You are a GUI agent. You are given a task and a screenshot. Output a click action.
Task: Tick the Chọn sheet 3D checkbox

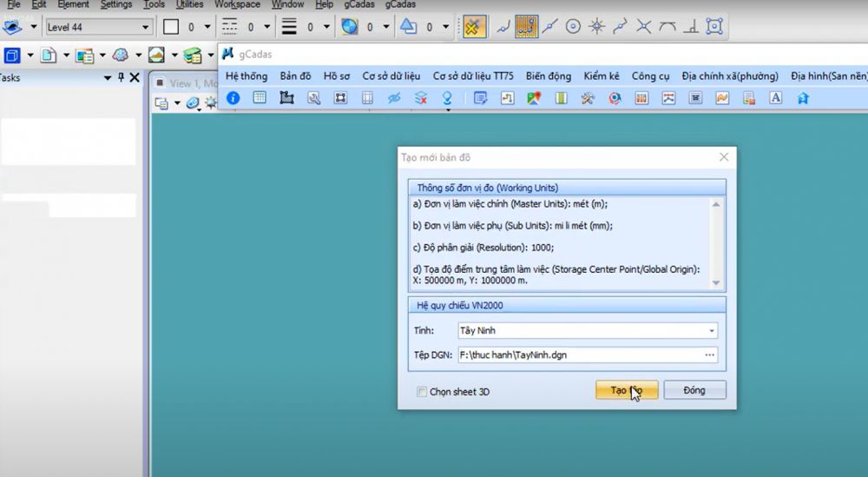pyautogui.click(x=422, y=392)
